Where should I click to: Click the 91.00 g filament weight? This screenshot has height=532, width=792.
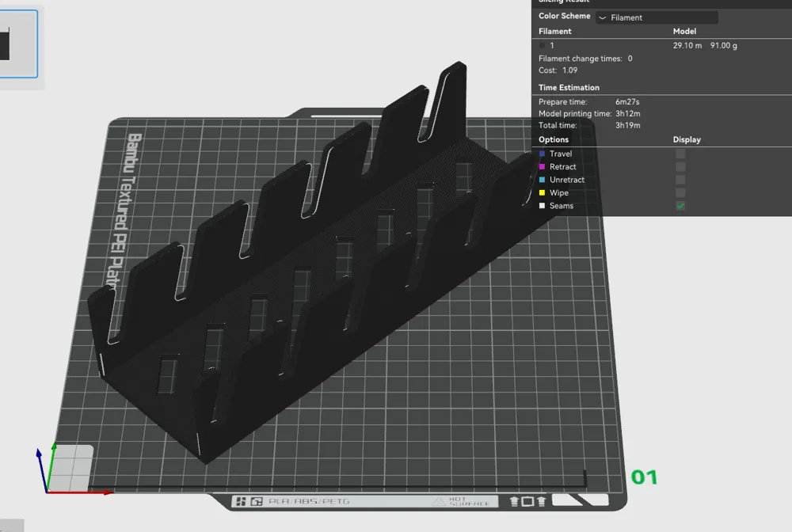pos(723,45)
